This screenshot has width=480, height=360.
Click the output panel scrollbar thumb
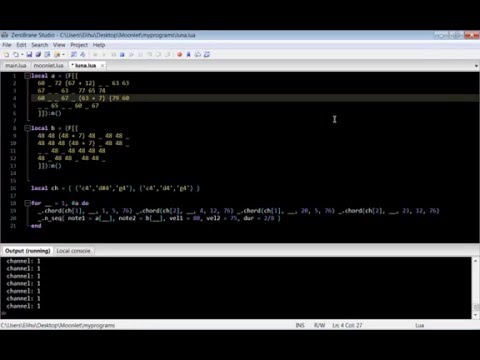pos(476,307)
